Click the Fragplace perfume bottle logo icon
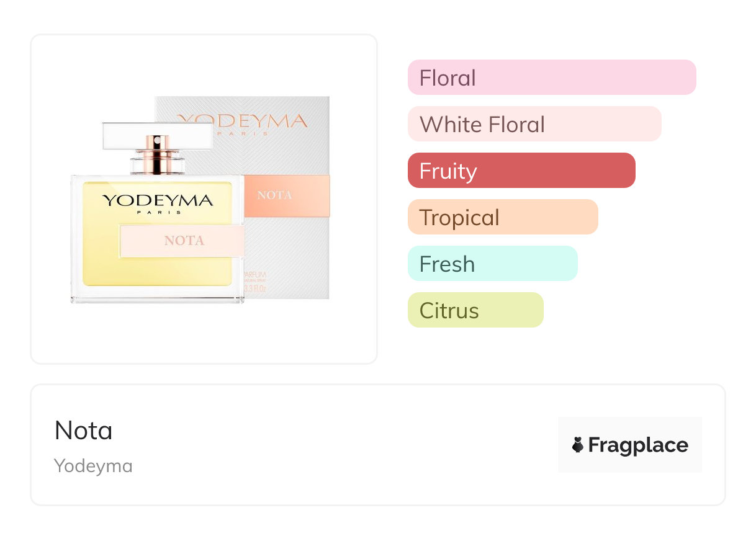The width and height of the screenshot is (756, 536). 578,445
